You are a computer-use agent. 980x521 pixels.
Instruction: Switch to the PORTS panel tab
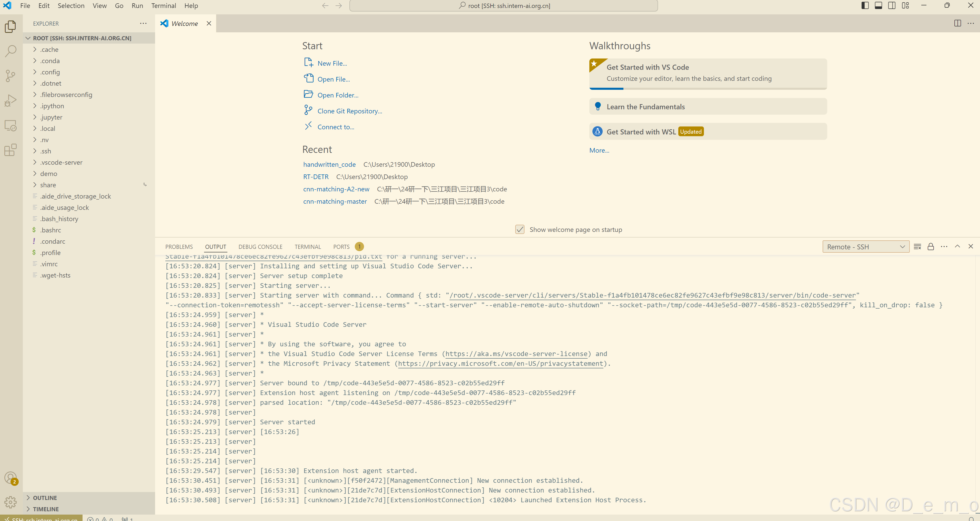pyautogui.click(x=341, y=247)
